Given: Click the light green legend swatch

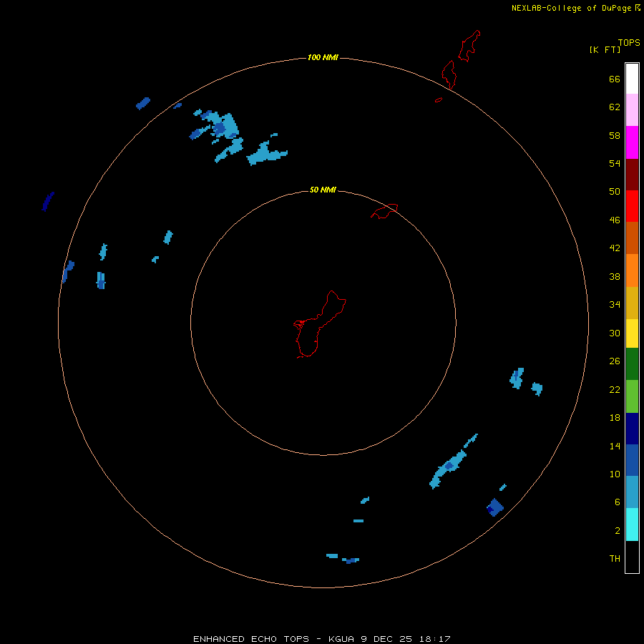Looking at the screenshot, I should [x=632, y=396].
